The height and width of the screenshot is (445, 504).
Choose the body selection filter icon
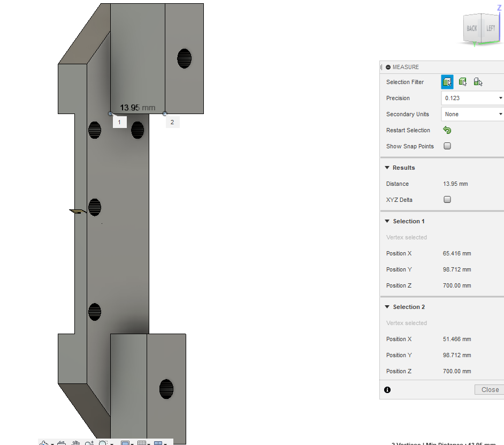tap(463, 82)
